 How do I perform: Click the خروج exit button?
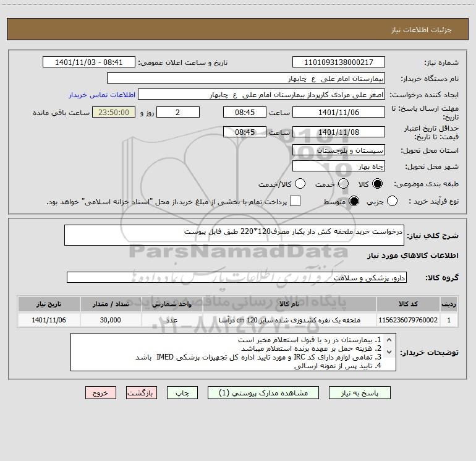(101, 393)
